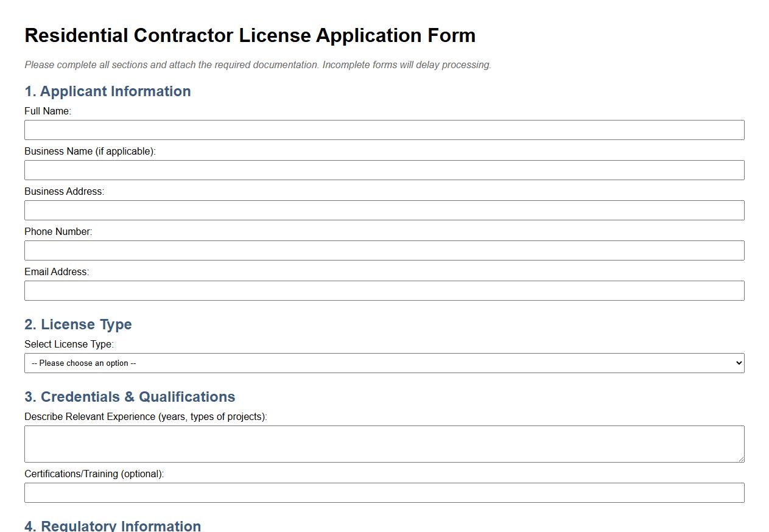Click the '3. Credentials & Qualifications' heading

pyautogui.click(x=130, y=396)
